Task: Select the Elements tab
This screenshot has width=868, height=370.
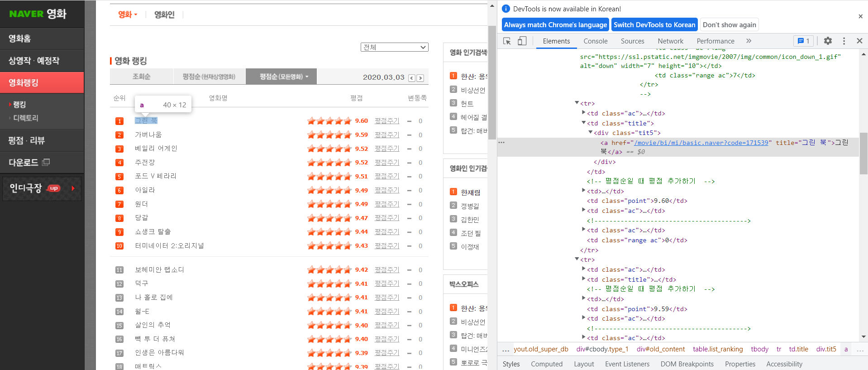Action: click(x=556, y=41)
